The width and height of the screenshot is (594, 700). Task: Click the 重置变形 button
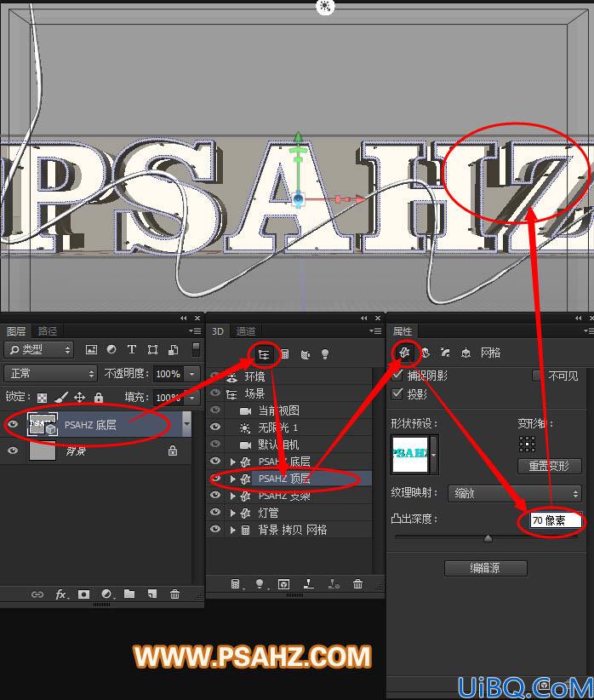point(550,466)
